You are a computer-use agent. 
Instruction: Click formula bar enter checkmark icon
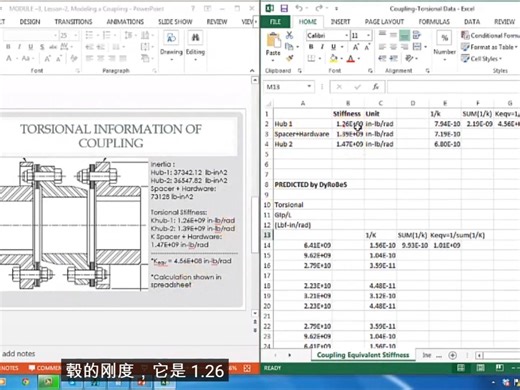pos(358,87)
